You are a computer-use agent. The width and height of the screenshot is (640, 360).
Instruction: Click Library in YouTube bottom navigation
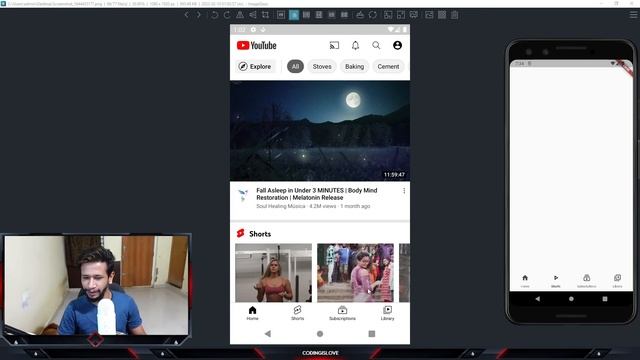click(x=387, y=313)
